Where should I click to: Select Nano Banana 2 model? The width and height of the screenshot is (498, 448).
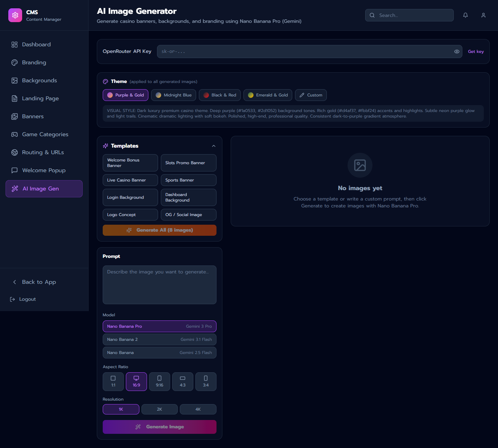tap(159, 339)
